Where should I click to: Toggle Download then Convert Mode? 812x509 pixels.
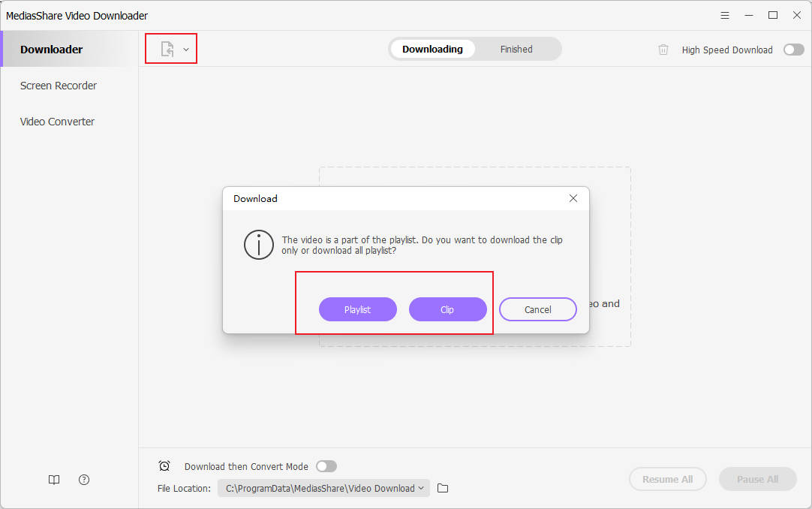click(x=326, y=466)
